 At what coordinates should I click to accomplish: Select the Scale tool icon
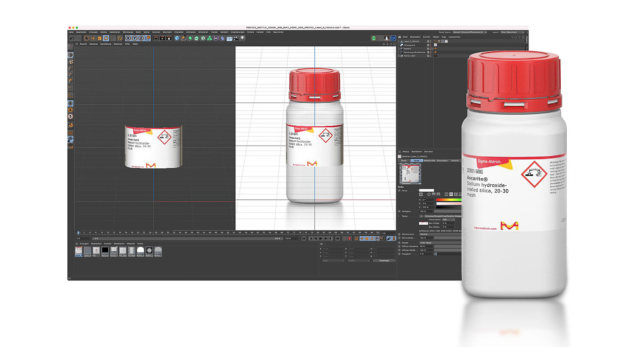point(100,38)
